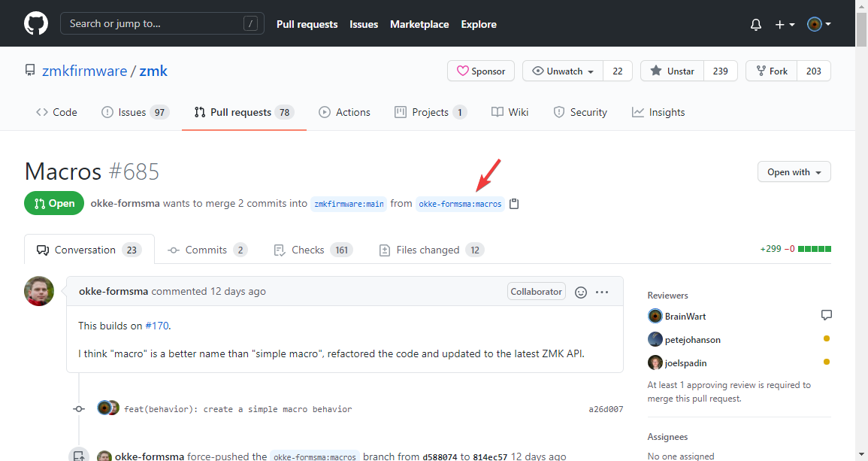
Task: Click the comment bubble next to BrainWart
Action: point(826,315)
